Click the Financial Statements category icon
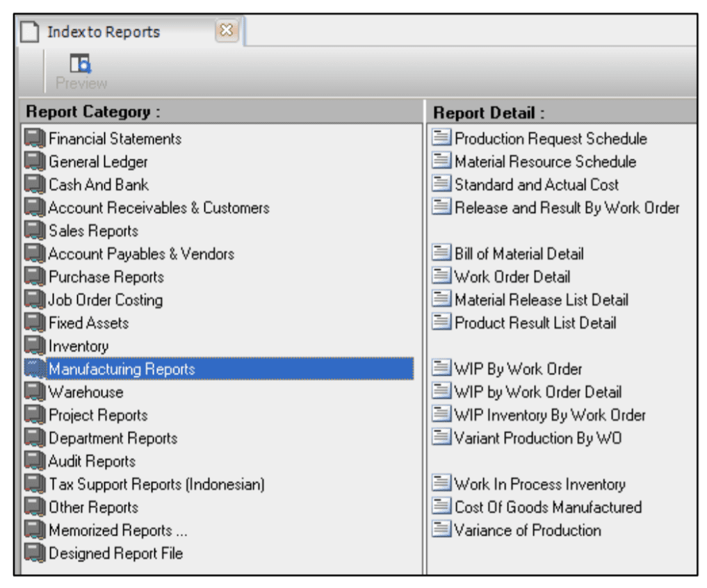 [35, 138]
